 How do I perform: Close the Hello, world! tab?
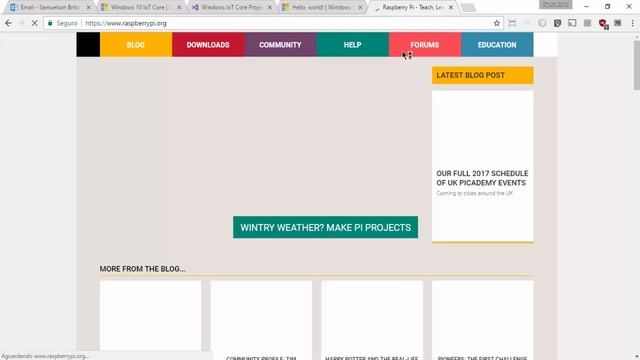360,7
